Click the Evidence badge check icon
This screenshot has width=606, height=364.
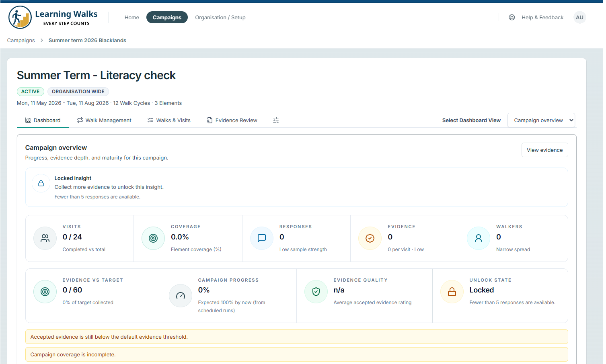370,238
